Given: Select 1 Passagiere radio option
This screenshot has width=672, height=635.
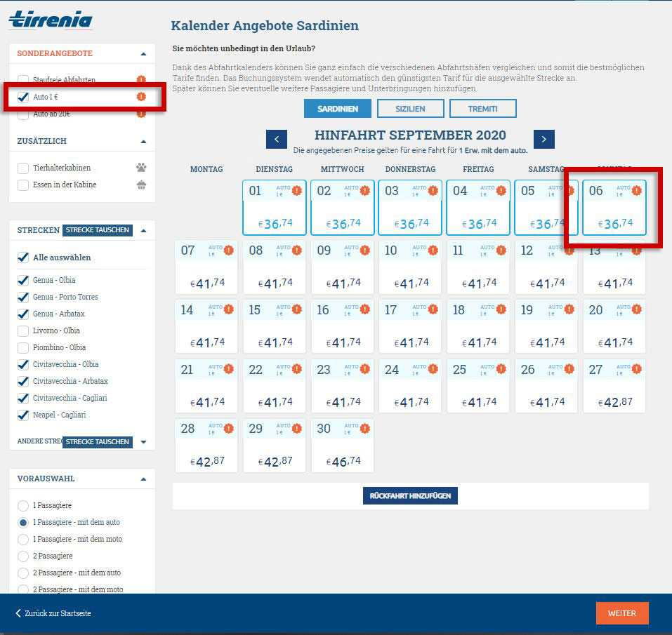Looking at the screenshot, I should (23, 506).
